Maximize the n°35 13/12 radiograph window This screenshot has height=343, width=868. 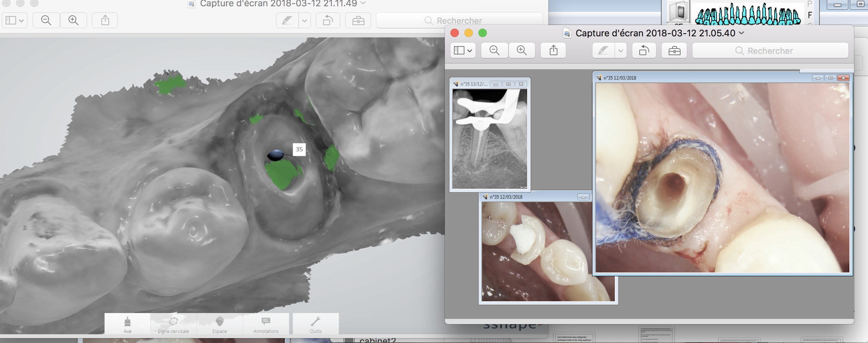coord(508,84)
